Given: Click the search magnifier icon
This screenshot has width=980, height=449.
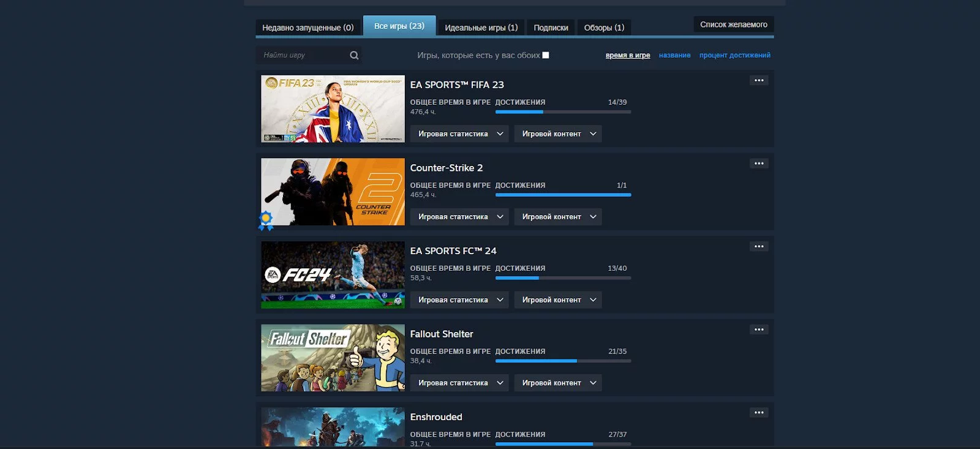Looking at the screenshot, I should tap(354, 55).
